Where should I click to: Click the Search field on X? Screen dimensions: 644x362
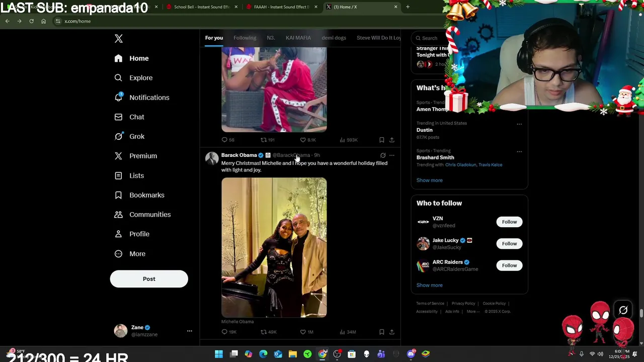click(430, 38)
